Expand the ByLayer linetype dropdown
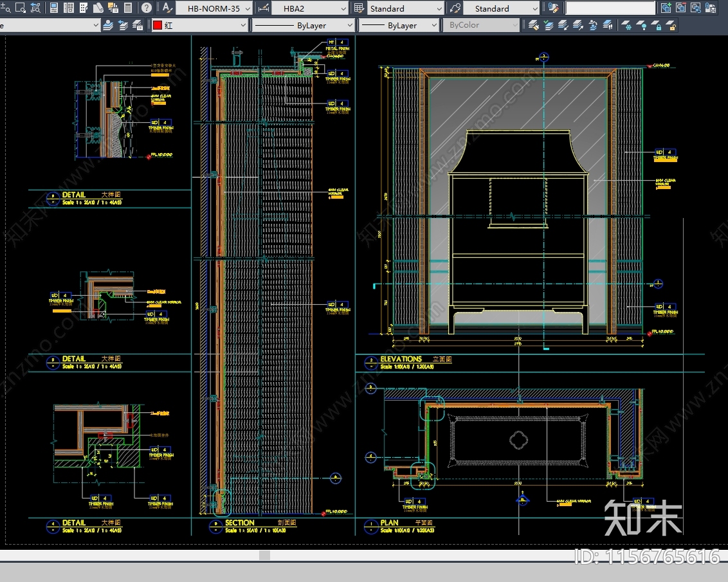 click(349, 26)
